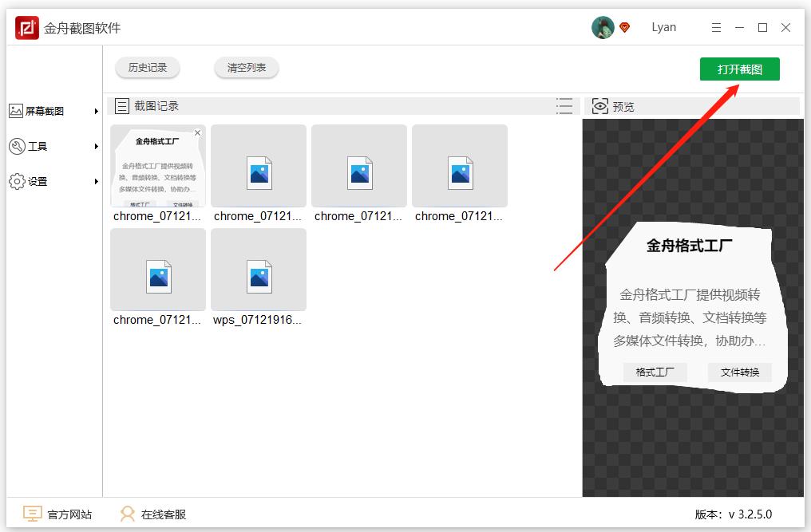Expand the 设置 sidebar arrow
This screenshot has height=532, width=811.
tap(98, 181)
